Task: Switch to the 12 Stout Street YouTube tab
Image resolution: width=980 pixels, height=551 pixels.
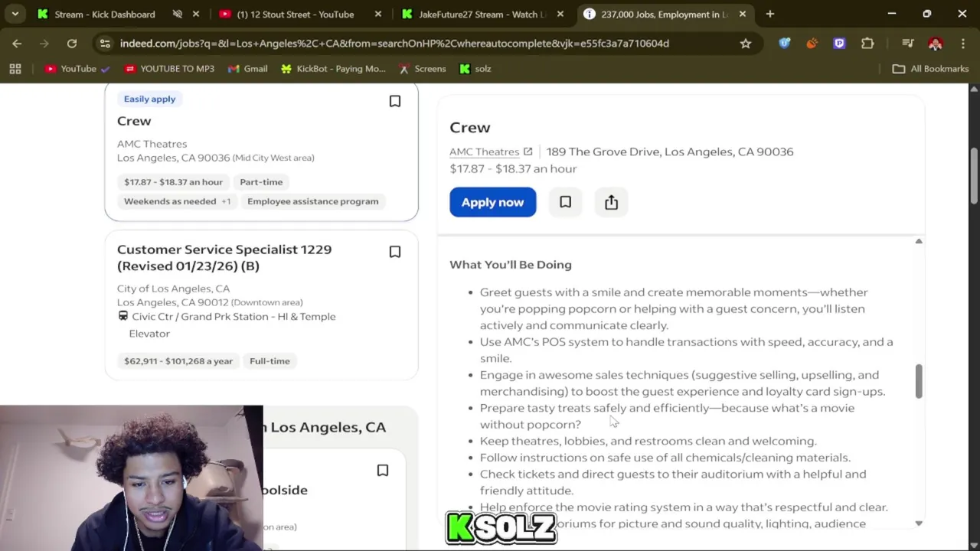Action: [295, 14]
